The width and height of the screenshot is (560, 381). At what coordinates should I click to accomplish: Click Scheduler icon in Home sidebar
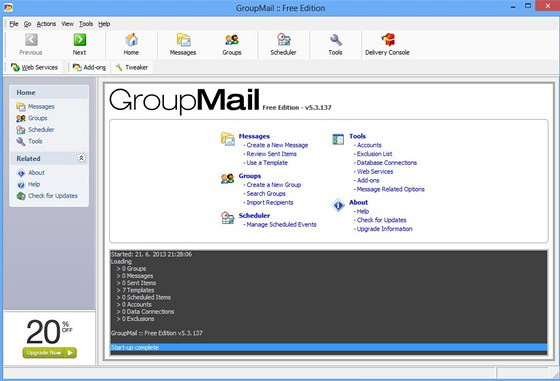coord(21,130)
